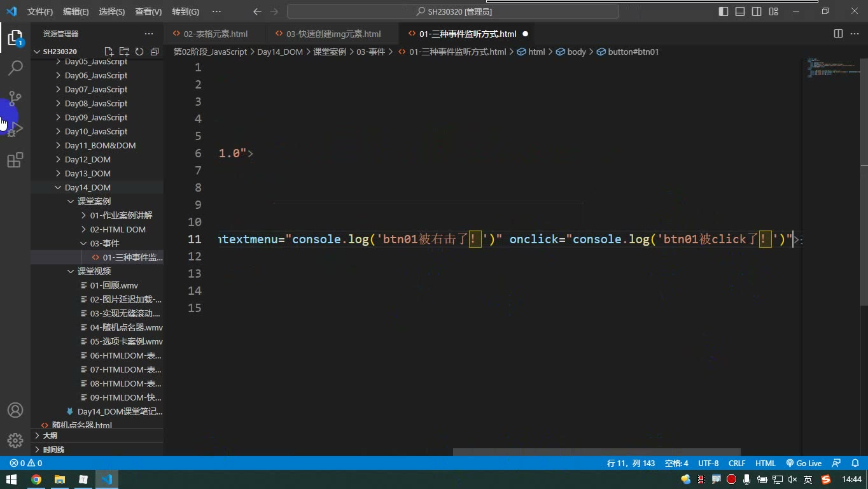Viewport: 868px width, 489px height.
Task: Expand the Day05_JavaScript folder
Action: click(x=97, y=62)
